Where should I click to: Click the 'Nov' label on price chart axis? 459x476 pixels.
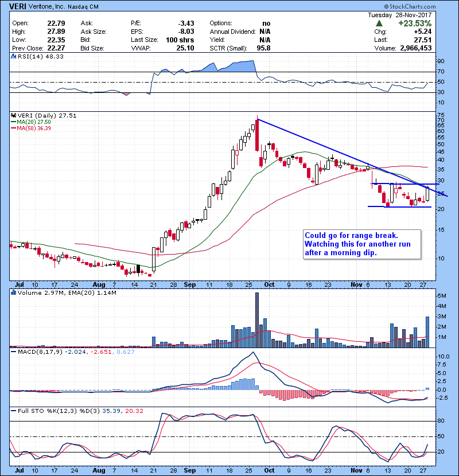point(356,285)
